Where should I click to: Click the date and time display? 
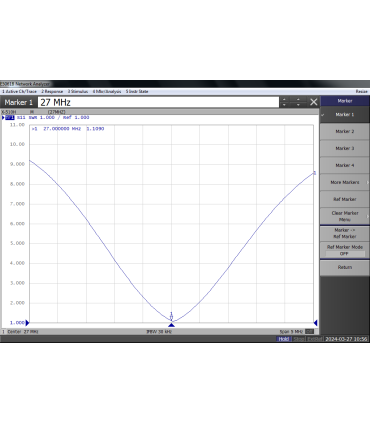pos(346,339)
